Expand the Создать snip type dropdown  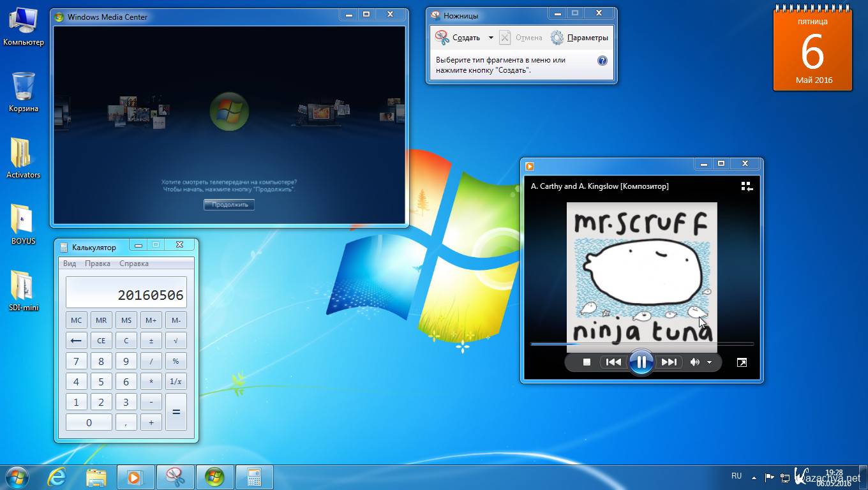point(491,38)
